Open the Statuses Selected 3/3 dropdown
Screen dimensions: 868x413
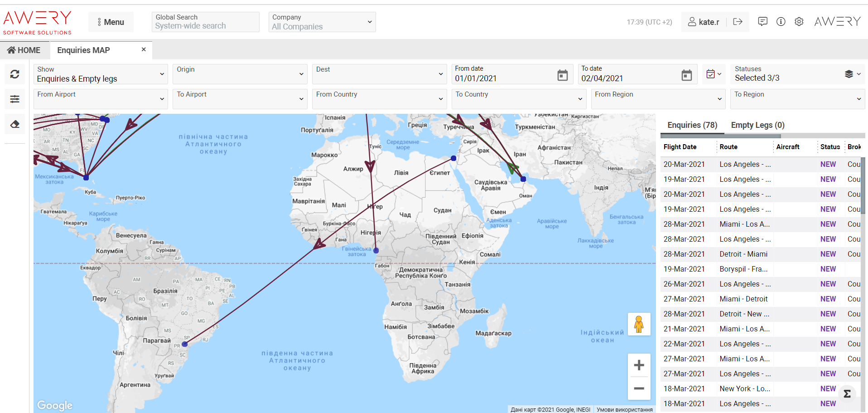[x=797, y=74]
